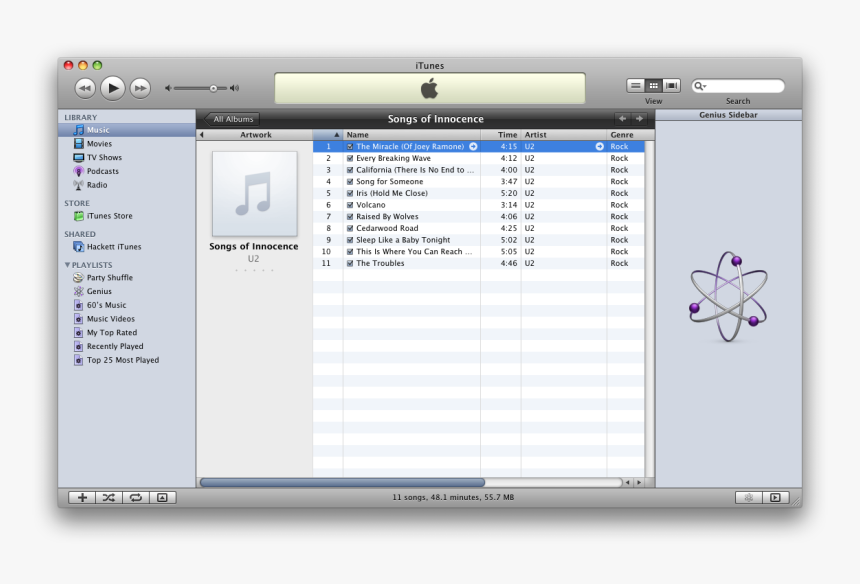Go to next album arrow

coord(640,118)
